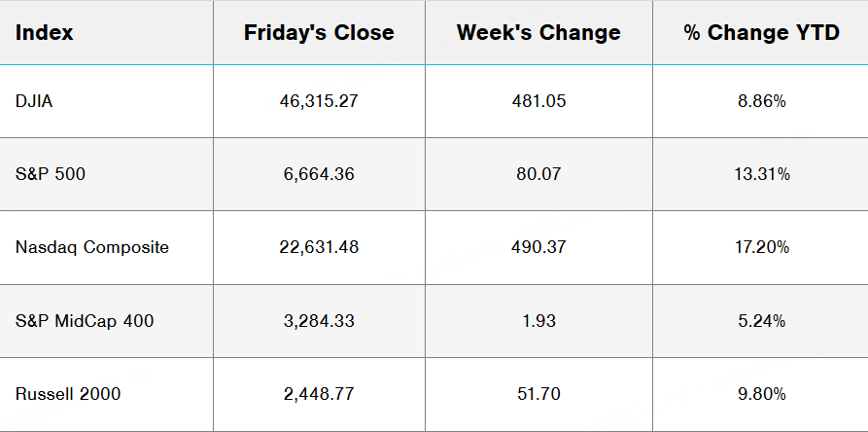Select the Russell 2000 row label

68,393
